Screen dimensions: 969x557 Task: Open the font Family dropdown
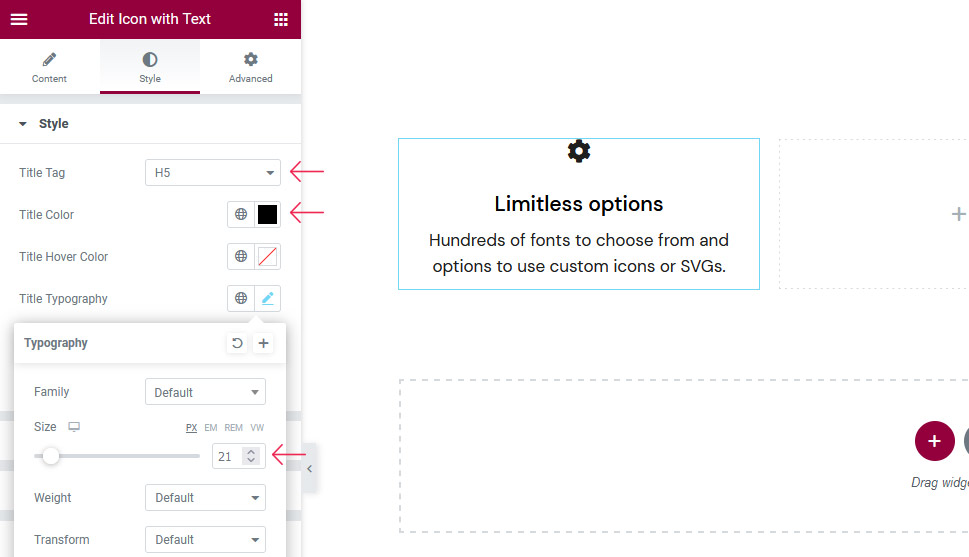tap(205, 392)
